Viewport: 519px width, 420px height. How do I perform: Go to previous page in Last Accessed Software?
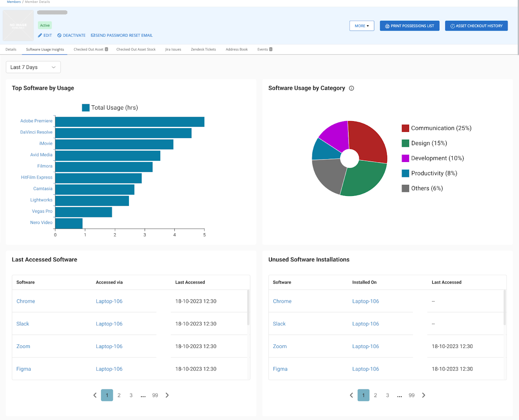click(95, 395)
